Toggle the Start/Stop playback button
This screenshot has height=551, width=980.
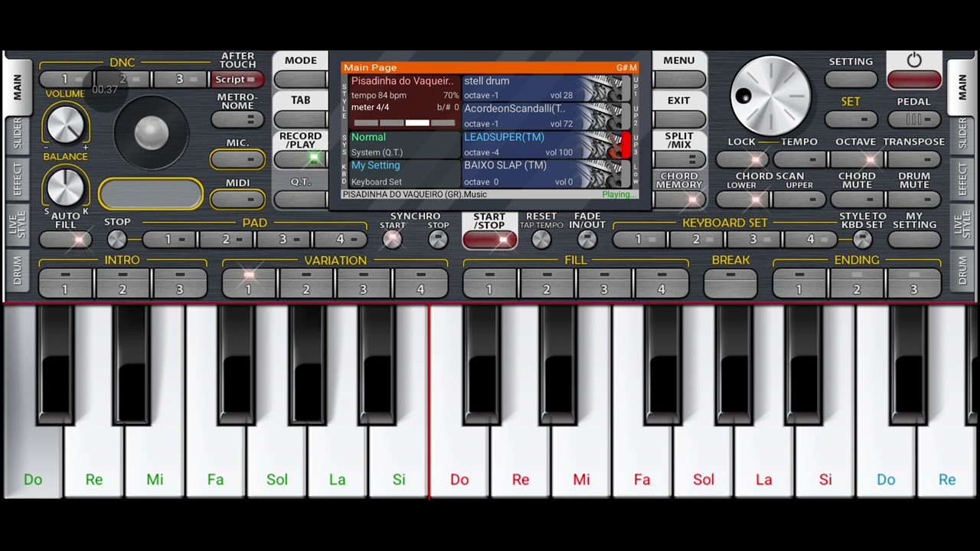click(489, 240)
